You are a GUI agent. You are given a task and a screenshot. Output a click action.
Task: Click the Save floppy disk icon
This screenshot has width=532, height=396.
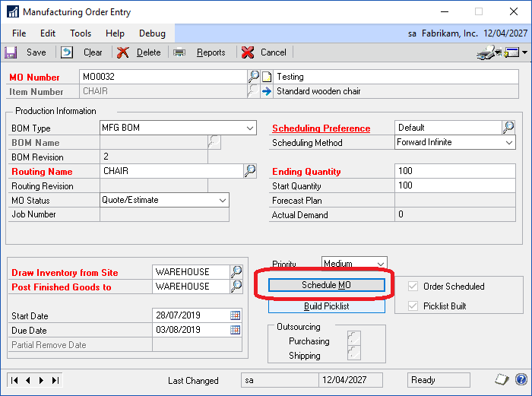click(11, 52)
